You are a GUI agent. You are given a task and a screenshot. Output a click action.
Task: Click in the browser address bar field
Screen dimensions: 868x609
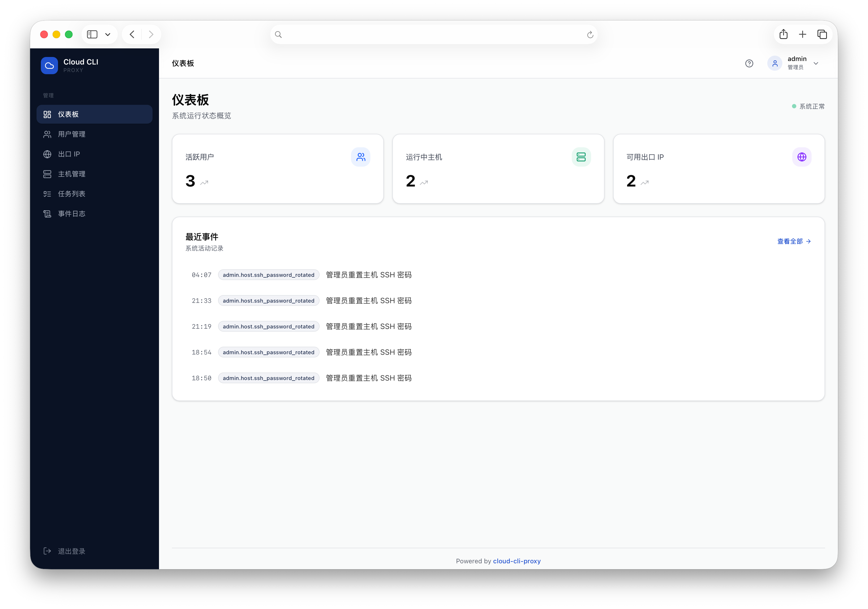tap(434, 34)
